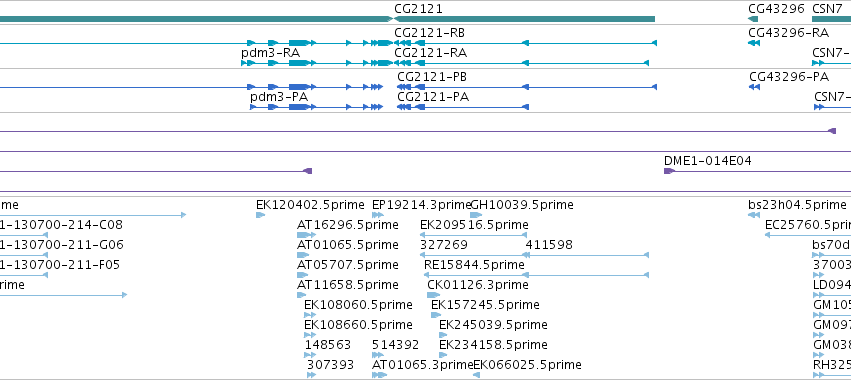This screenshot has width=851, height=380.
Task: Click the CG43296-PA double arrow glyph
Action: coord(754,87)
